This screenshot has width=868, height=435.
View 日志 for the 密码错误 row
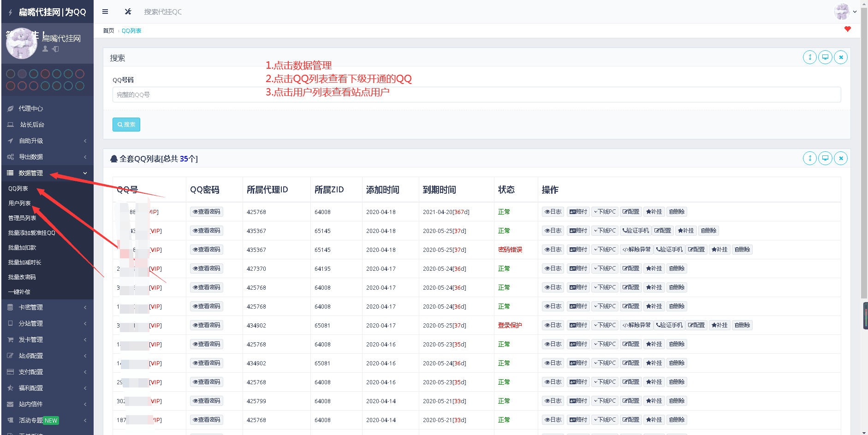(553, 250)
